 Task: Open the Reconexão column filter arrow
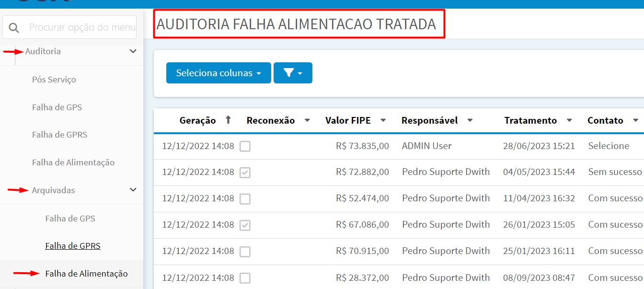[307, 120]
